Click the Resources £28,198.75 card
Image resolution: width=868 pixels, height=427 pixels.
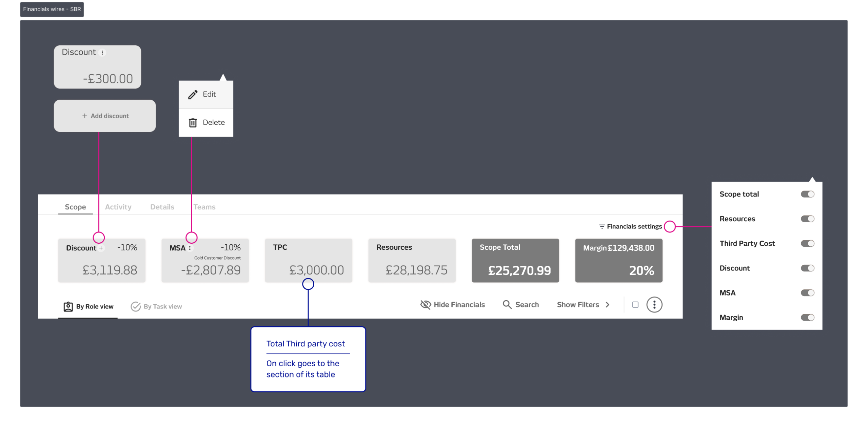tap(412, 261)
